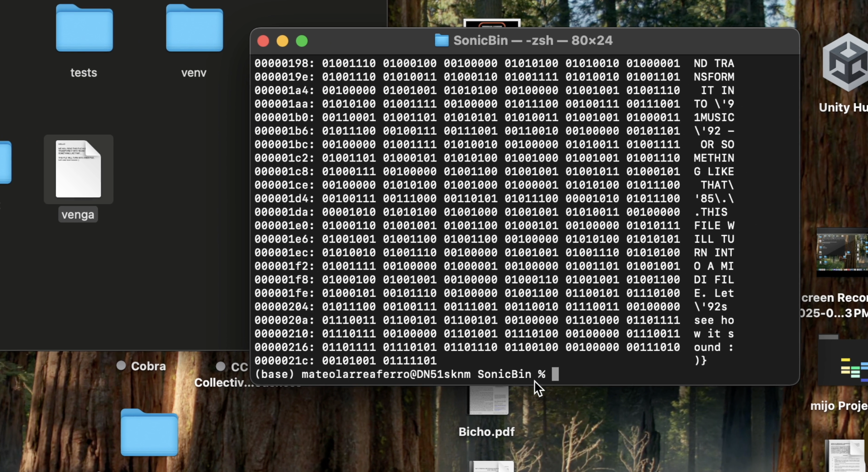This screenshot has height=472, width=868.
Task: Click the SonicBin folder icon in the Terminal title
Action: 442,41
